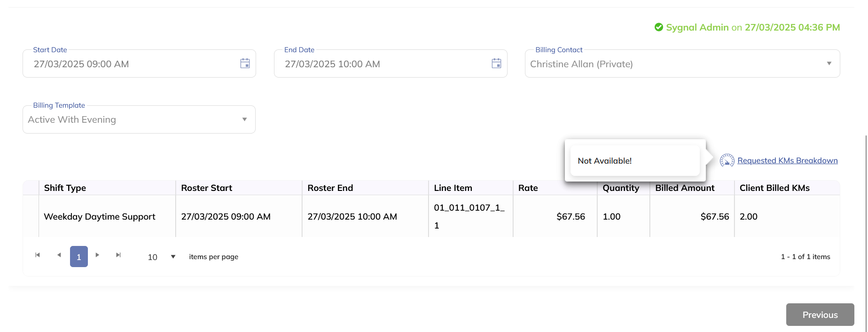
Task: Open Requested KMs Breakdown link
Action: pos(787,161)
